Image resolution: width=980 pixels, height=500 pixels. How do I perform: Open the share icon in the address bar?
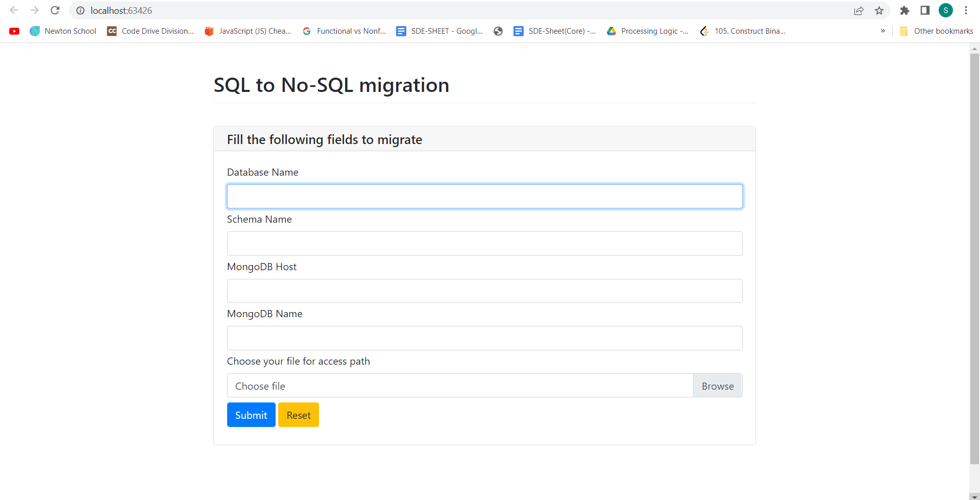859,10
